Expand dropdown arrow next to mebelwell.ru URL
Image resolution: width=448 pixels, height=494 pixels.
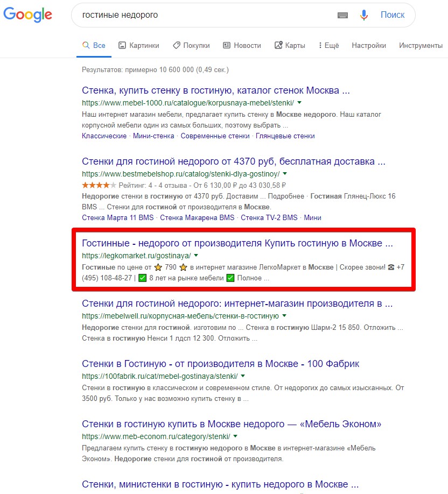tap(284, 316)
